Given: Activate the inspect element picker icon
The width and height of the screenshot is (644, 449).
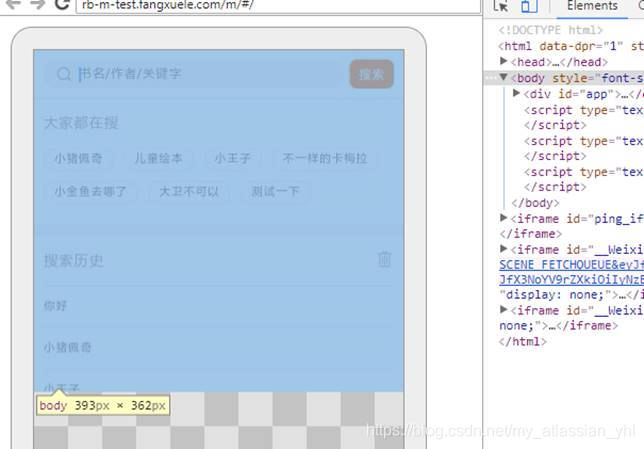Looking at the screenshot, I should pos(501,6).
